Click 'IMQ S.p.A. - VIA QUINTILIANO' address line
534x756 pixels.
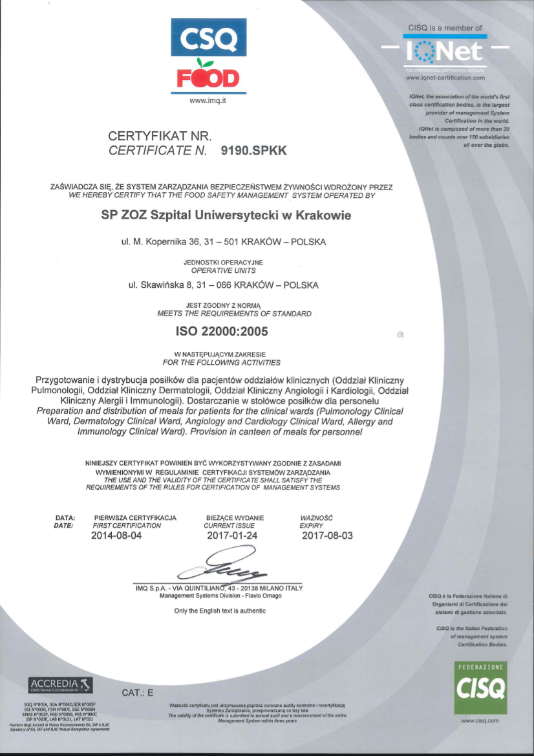[220, 589]
